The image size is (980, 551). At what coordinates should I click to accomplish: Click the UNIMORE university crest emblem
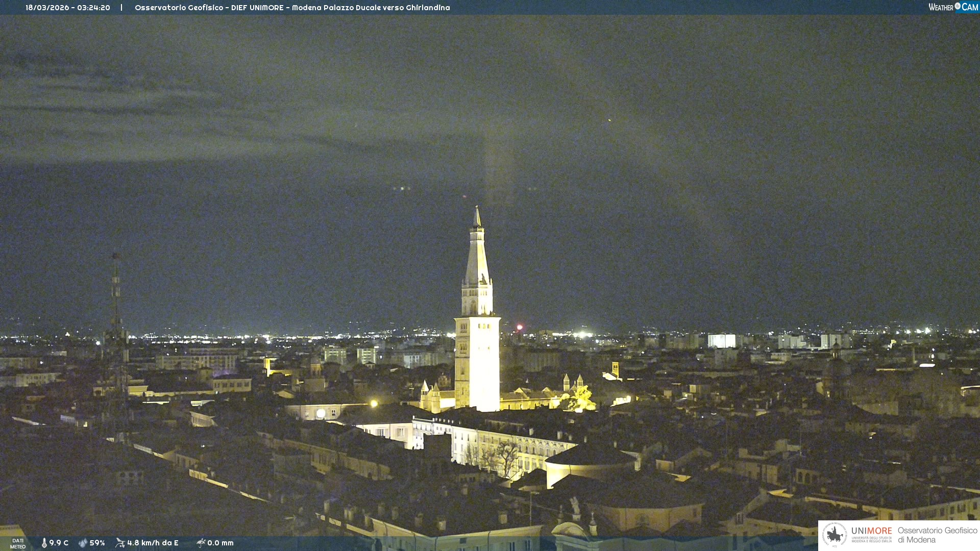(x=835, y=535)
